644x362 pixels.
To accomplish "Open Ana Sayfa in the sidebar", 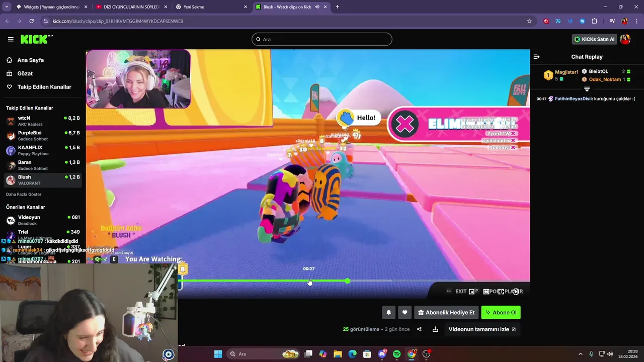I will (x=30, y=60).
